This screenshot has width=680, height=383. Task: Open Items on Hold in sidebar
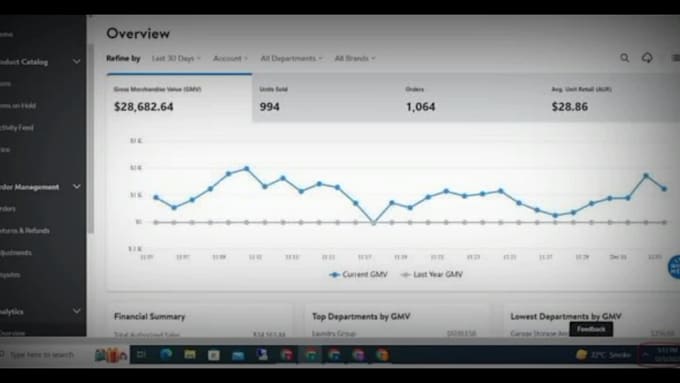click(18, 105)
